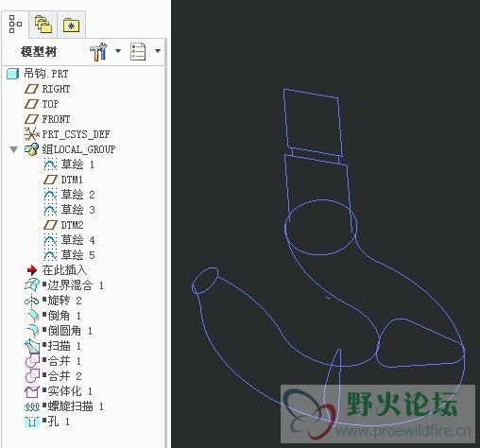Select the 草绘 1 sketch icon
This screenshot has height=448, width=480.
[x=50, y=164]
